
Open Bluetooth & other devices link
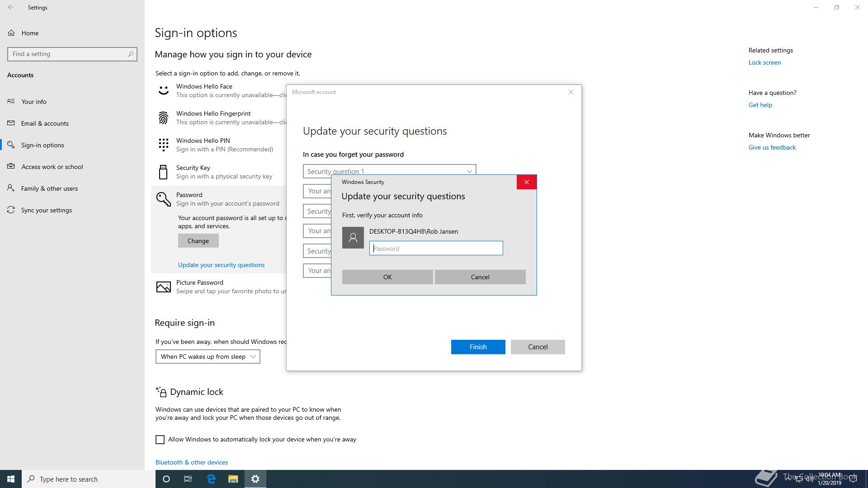point(192,462)
